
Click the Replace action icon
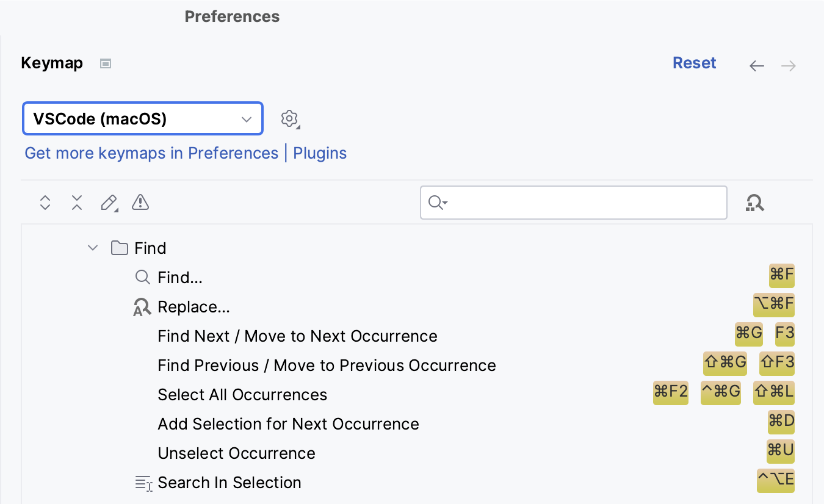click(x=142, y=307)
